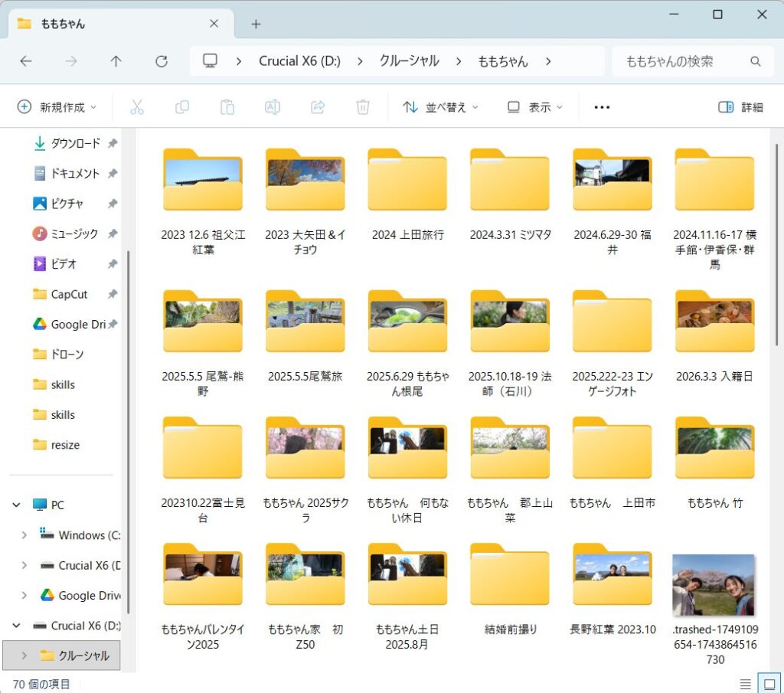The width and height of the screenshot is (784, 693).
Task: Switch to details list view in status bar
Action: coord(745,683)
